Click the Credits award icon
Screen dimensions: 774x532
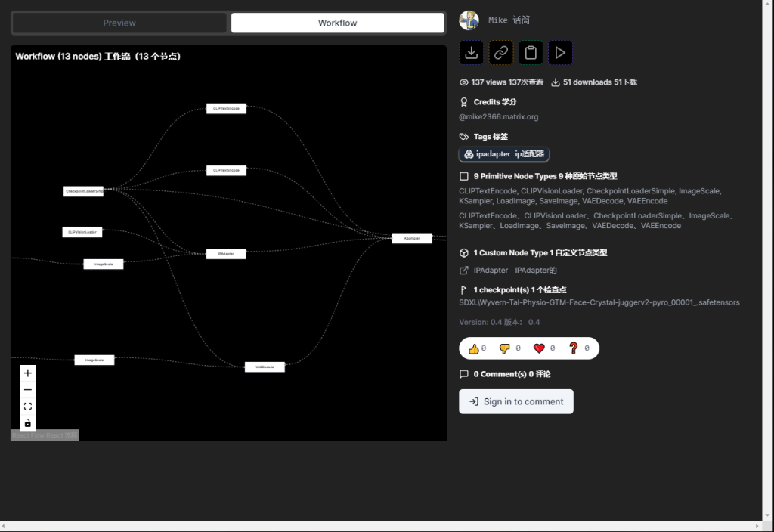click(463, 101)
